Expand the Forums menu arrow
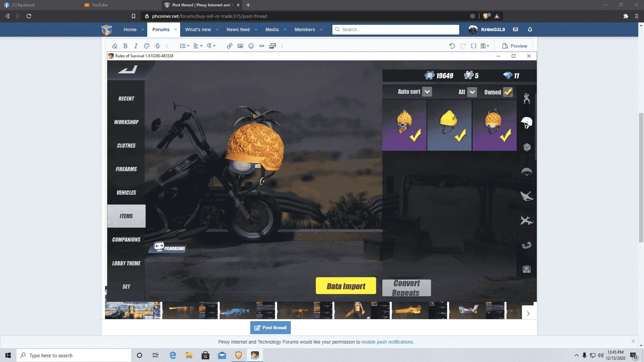 (x=175, y=29)
